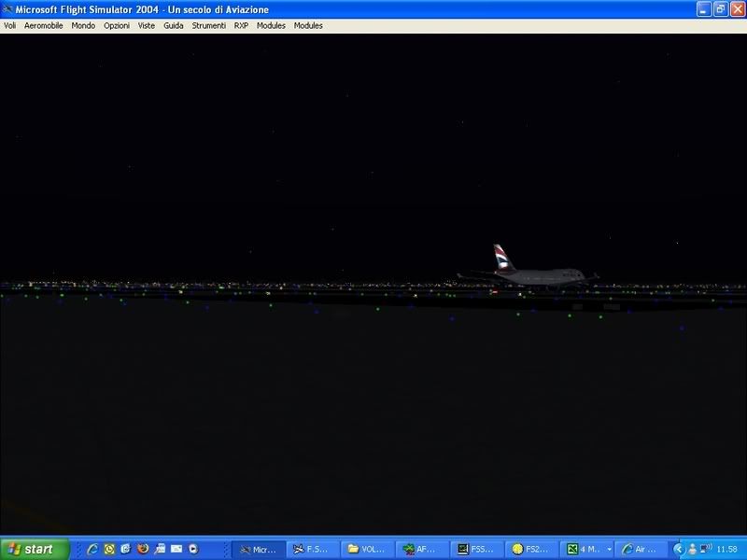Launch Firefox from quick launch
Screen dimensions: 747x560
(143, 549)
